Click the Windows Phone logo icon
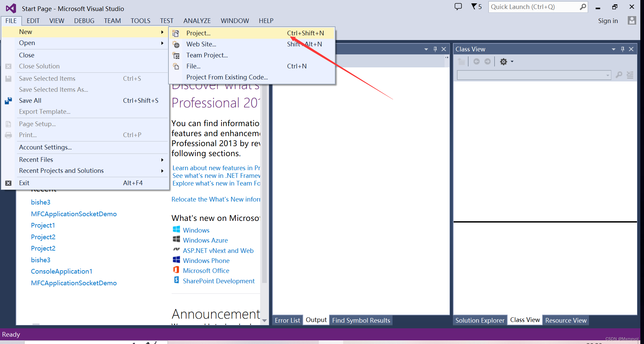644x344 pixels. 176,260
